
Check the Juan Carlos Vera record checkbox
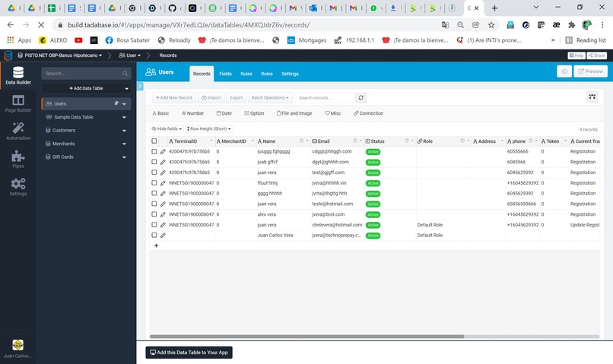(154, 236)
